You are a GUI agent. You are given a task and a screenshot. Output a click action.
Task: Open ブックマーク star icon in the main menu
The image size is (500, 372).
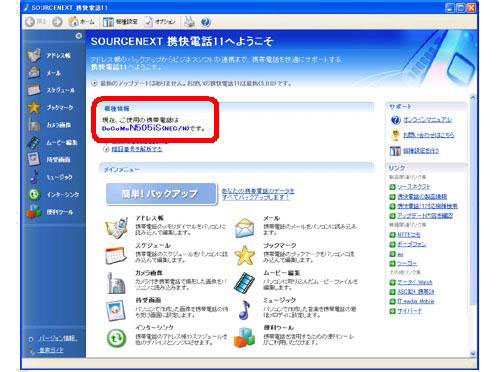coord(245,255)
